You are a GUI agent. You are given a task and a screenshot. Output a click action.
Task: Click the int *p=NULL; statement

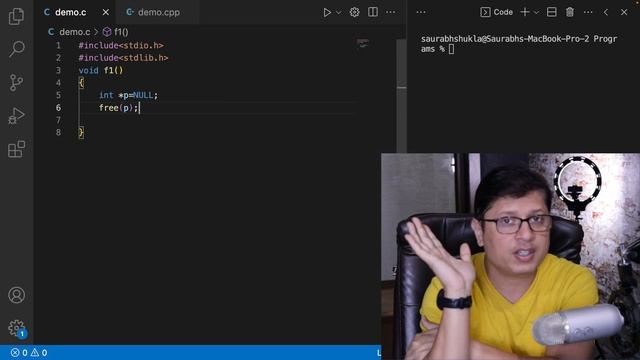click(128, 95)
